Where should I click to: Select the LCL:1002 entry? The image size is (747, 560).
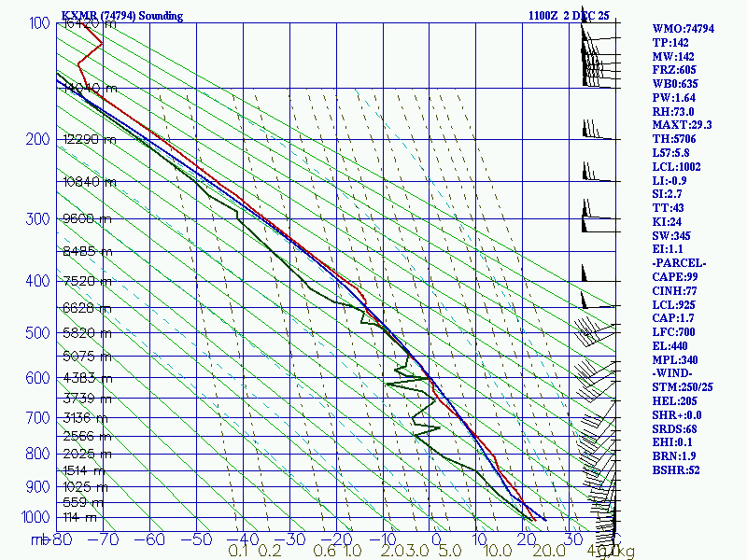pyautogui.click(x=676, y=167)
